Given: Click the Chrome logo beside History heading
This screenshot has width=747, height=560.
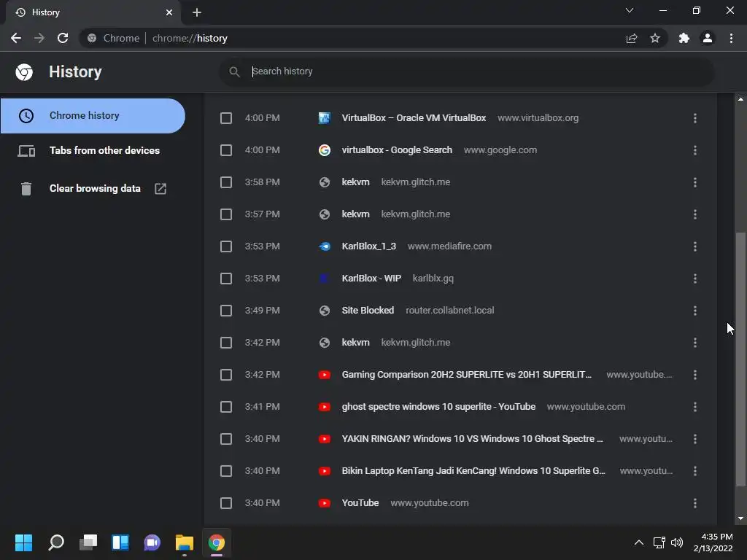Looking at the screenshot, I should pyautogui.click(x=24, y=72).
